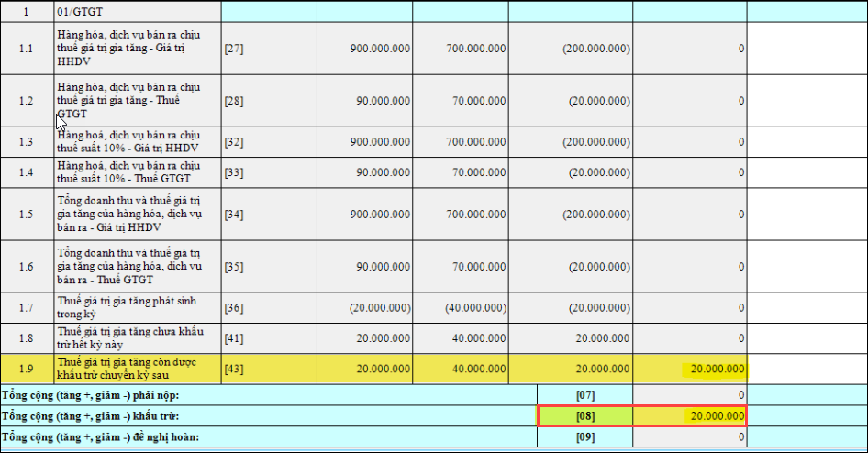This screenshot has height=453, width=868.
Task: Select the 70.000.000 value in row 1.6
Action: 479,267
